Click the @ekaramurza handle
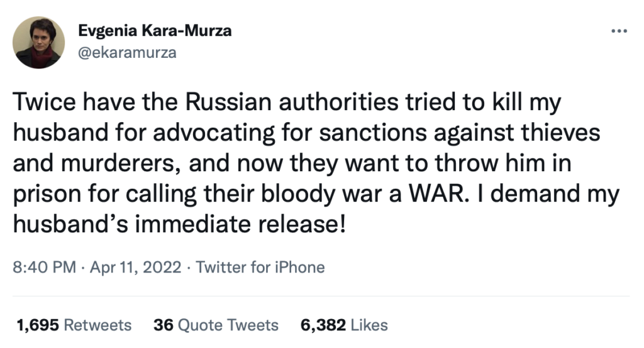Viewport: 644px width, 348px height. 127,52
